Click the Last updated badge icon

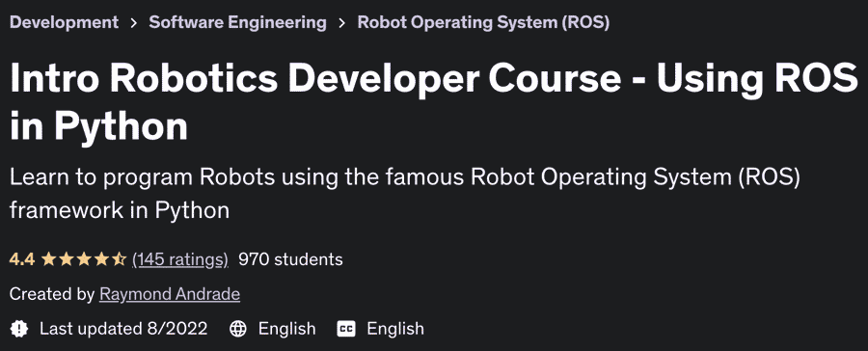[19, 329]
